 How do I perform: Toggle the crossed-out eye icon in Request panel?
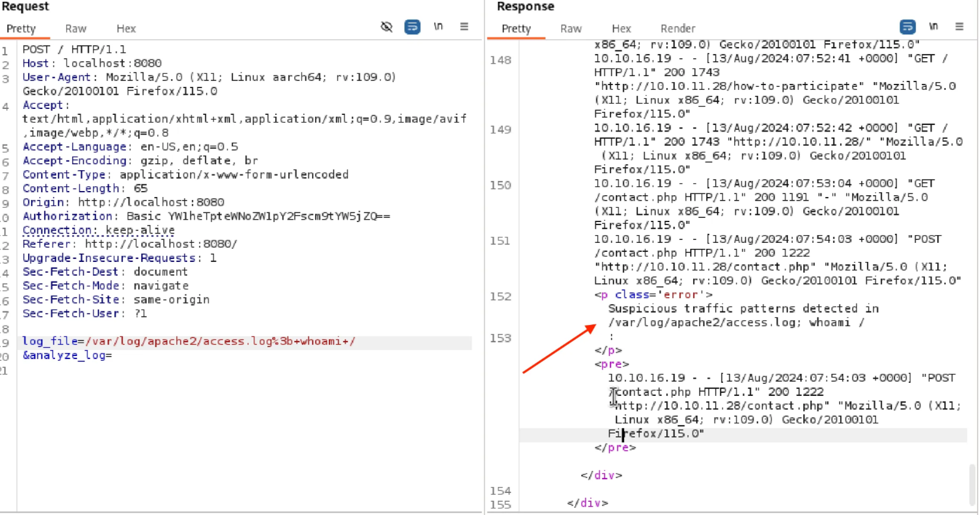click(386, 27)
